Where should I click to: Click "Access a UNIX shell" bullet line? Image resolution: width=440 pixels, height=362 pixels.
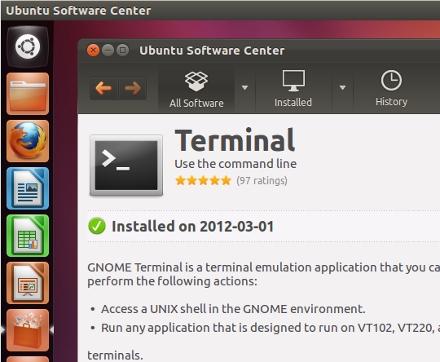(x=233, y=309)
